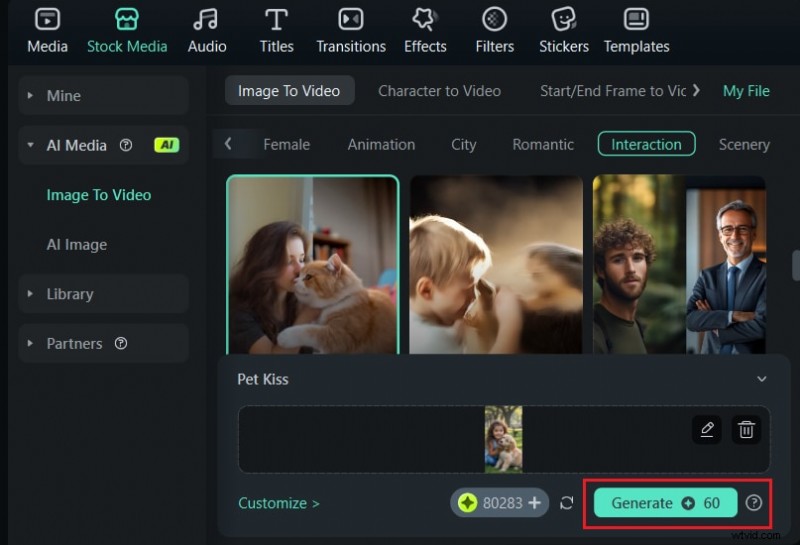The height and width of the screenshot is (545, 800).
Task: Select the two men portrait template
Action: point(679,265)
